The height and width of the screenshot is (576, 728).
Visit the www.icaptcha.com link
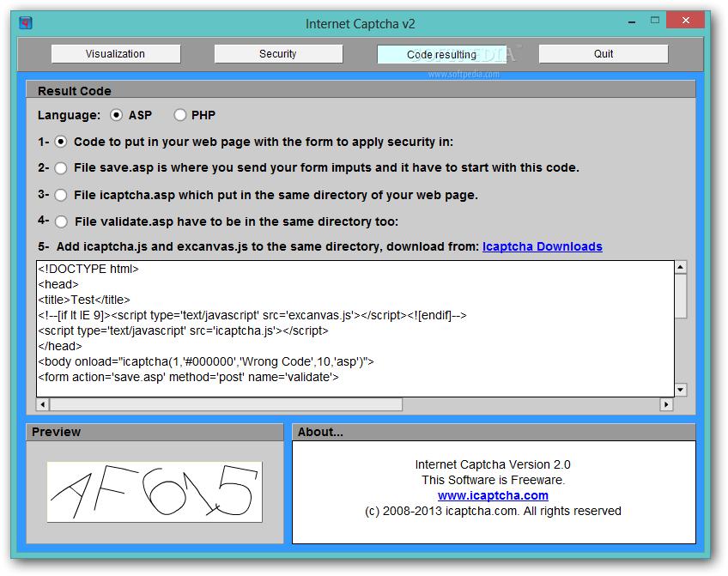tap(493, 495)
